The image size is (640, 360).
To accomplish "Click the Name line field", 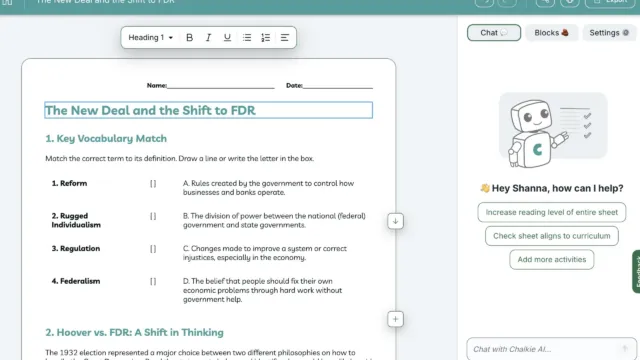I will click(x=220, y=85).
